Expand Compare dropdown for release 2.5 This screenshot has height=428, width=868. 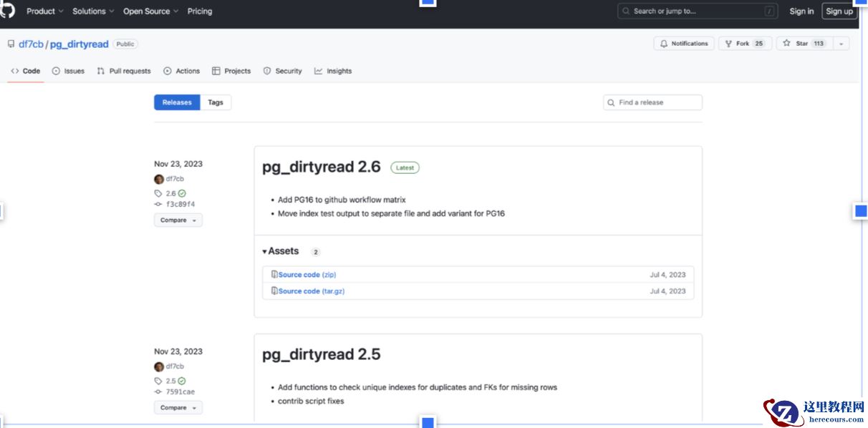tap(178, 408)
